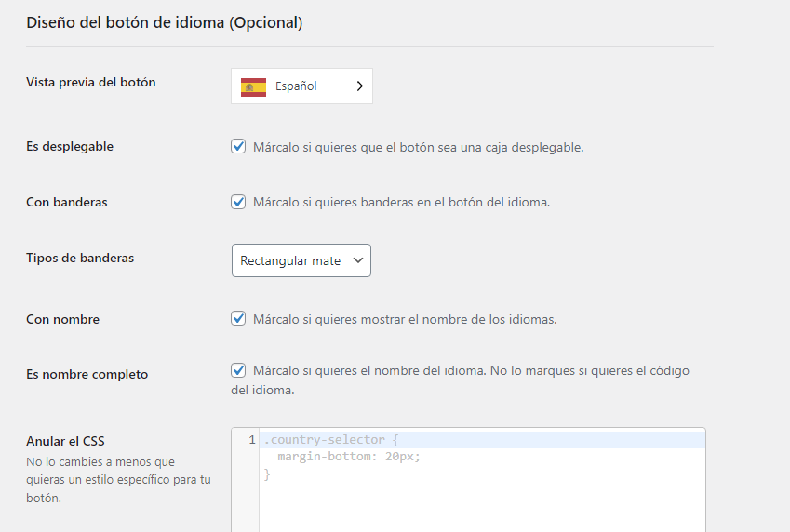Image resolution: width=790 pixels, height=532 pixels.
Task: Click the label text about the "caja desplegable"
Action: pos(418,147)
